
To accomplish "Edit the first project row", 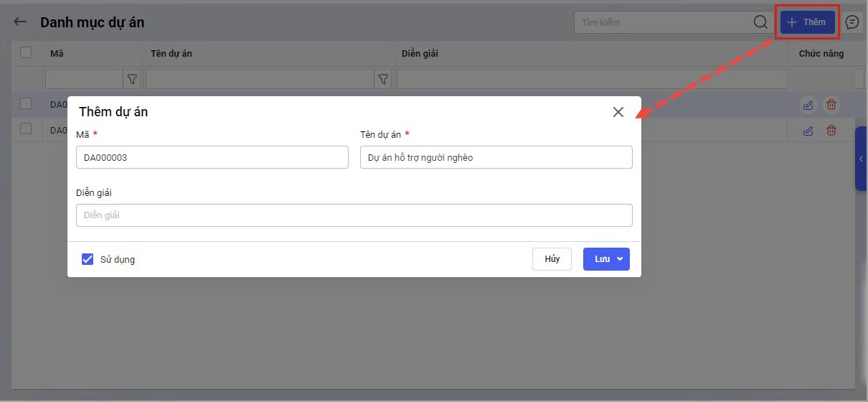I will point(808,106).
